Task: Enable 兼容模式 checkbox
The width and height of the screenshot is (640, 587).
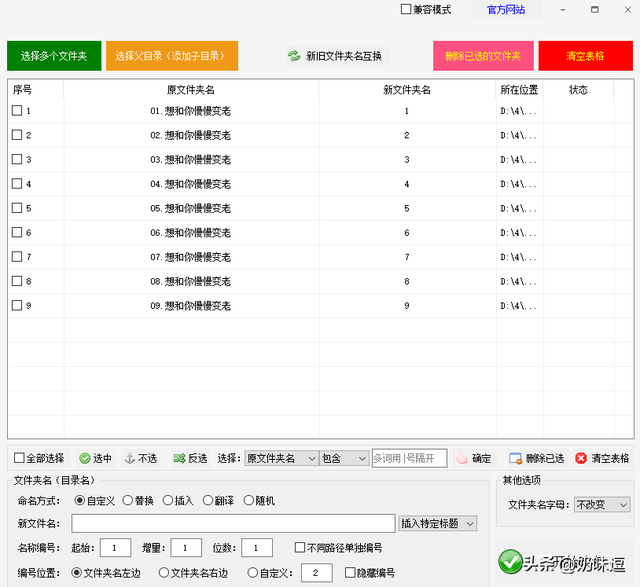Action: (x=406, y=9)
